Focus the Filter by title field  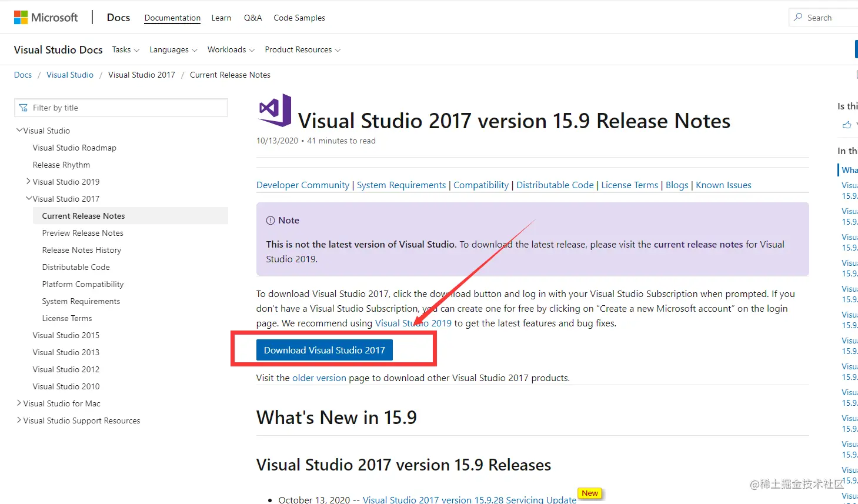[121, 108]
